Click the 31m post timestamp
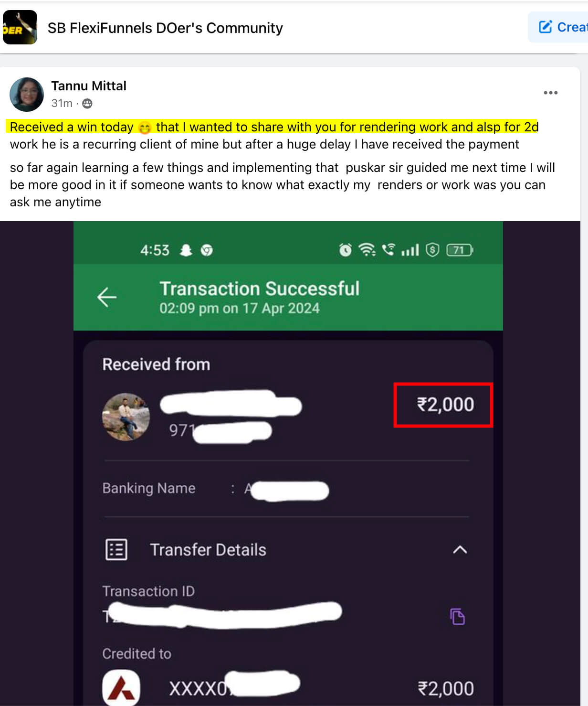This screenshot has height=706, width=588. 62,103
